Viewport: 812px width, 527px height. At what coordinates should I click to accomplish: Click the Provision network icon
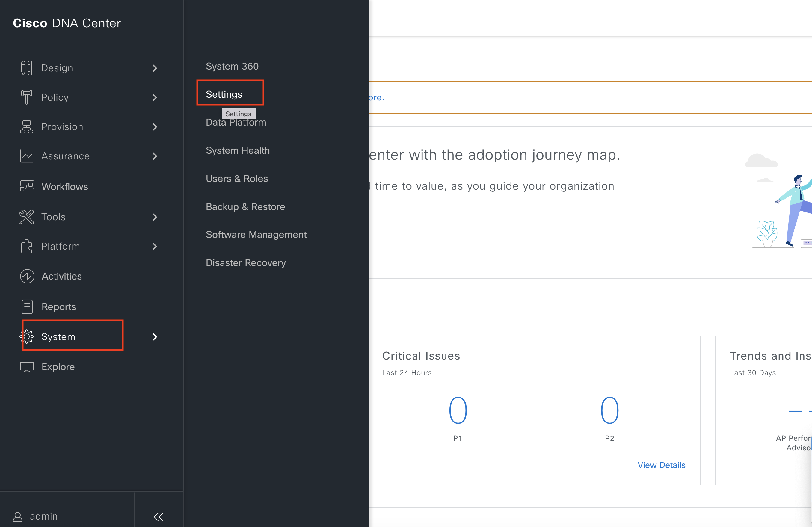[x=27, y=126]
